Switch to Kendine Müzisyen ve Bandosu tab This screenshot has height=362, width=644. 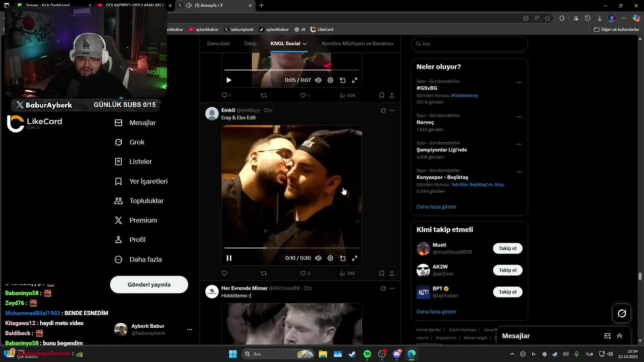(x=357, y=44)
